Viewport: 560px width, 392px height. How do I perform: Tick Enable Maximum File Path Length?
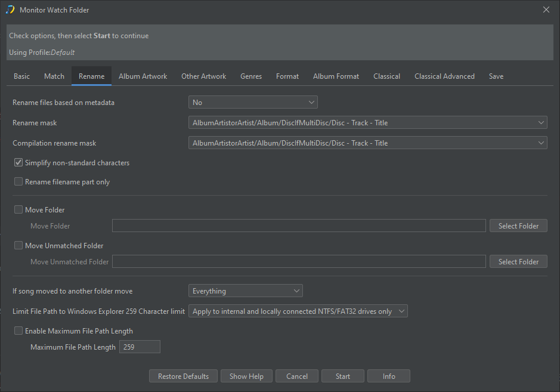18,331
